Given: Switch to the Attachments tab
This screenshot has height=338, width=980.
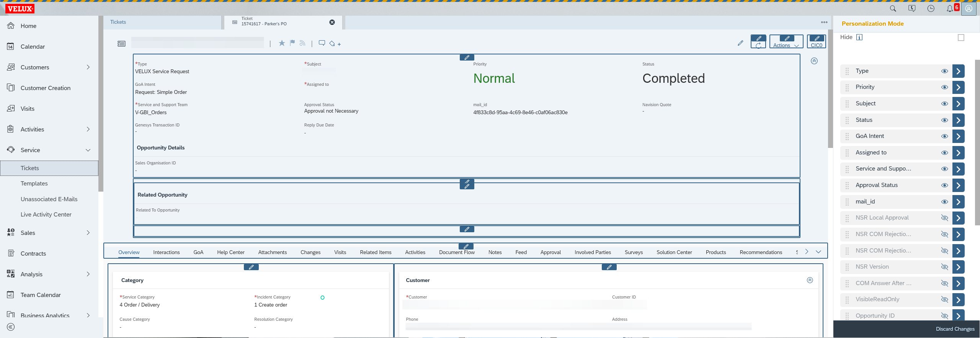Looking at the screenshot, I should pos(273,252).
